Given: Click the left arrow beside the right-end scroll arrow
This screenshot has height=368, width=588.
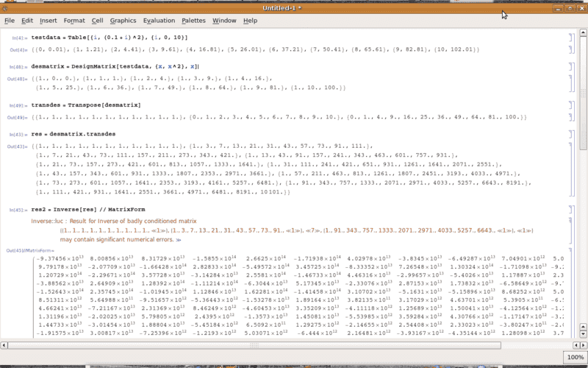Looking at the screenshot, I should [576, 345].
